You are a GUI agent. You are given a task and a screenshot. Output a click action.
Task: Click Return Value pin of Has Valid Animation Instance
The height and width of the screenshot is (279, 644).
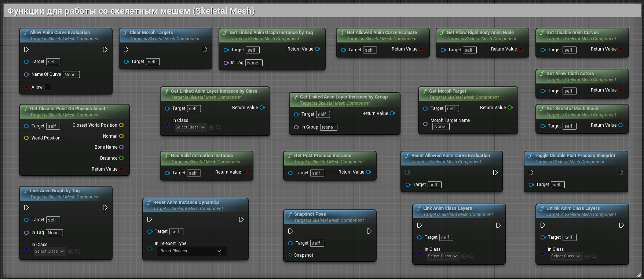[x=245, y=172]
